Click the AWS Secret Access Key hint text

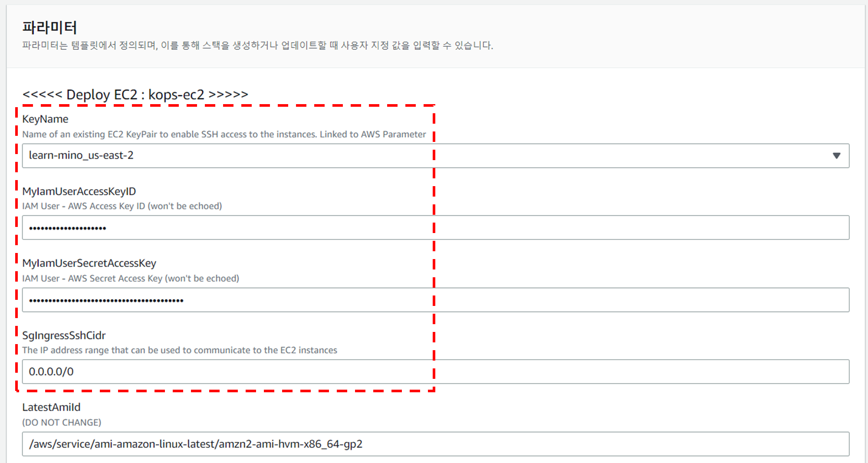click(x=131, y=279)
